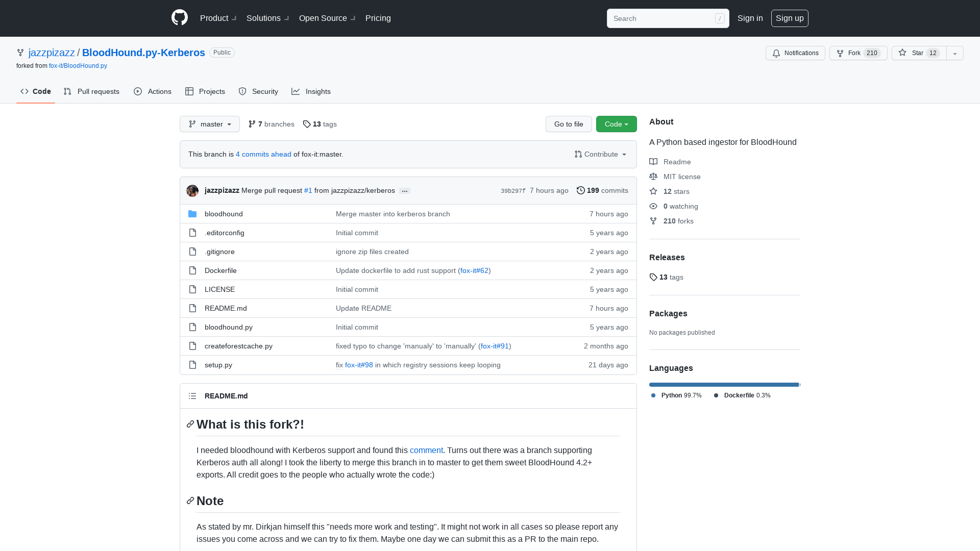Screen dimensions: 980x551
Task: Open the master branch dropdown
Action: [x=209, y=124]
